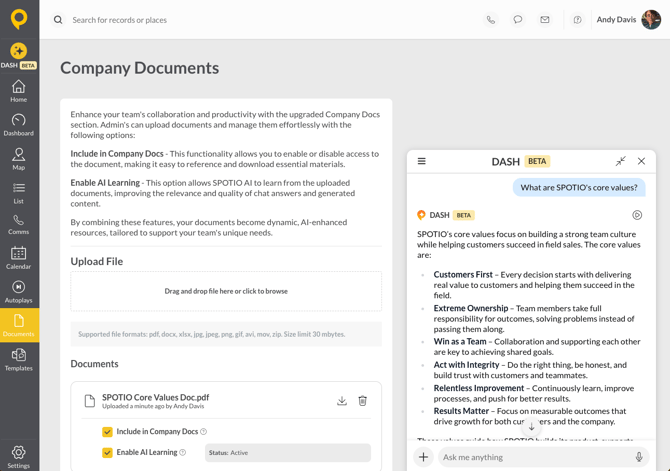Image resolution: width=670 pixels, height=471 pixels.
Task: Collapse the DASH chat panel
Action: click(x=620, y=161)
